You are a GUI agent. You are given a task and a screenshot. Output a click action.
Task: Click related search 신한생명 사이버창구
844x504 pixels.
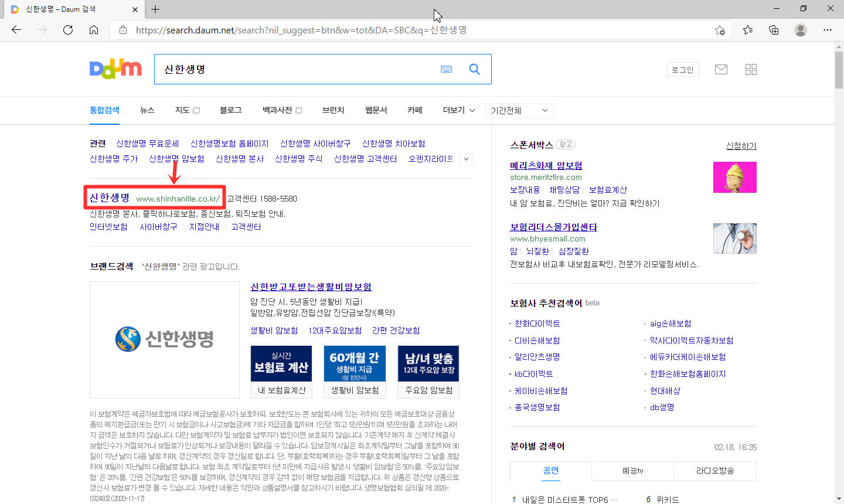315,144
